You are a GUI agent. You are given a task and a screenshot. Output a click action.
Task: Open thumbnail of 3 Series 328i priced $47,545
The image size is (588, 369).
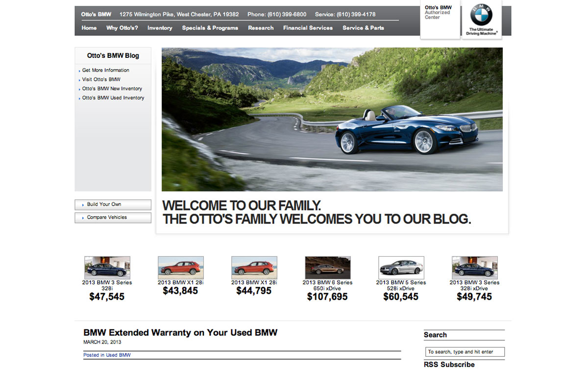click(x=107, y=268)
